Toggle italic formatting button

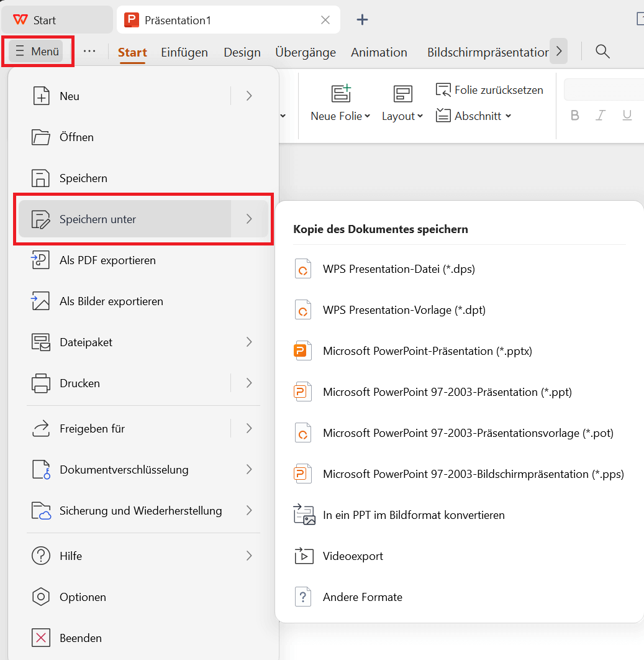tap(601, 116)
